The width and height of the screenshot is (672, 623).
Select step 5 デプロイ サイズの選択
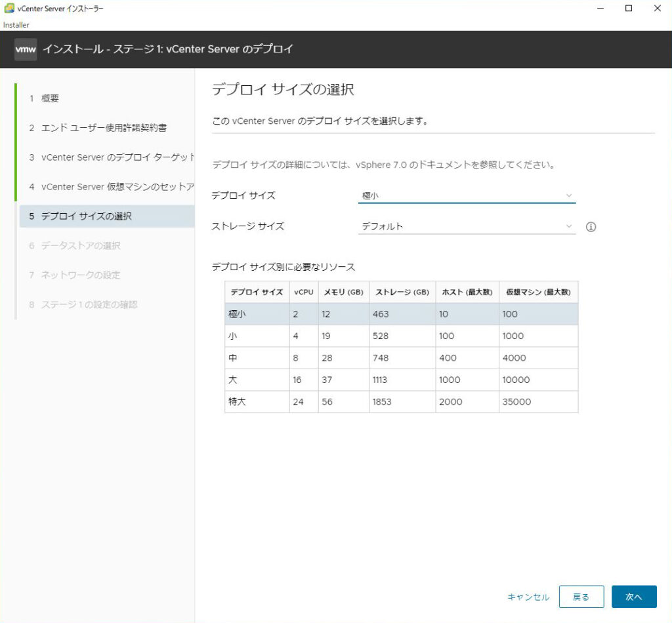pos(107,216)
